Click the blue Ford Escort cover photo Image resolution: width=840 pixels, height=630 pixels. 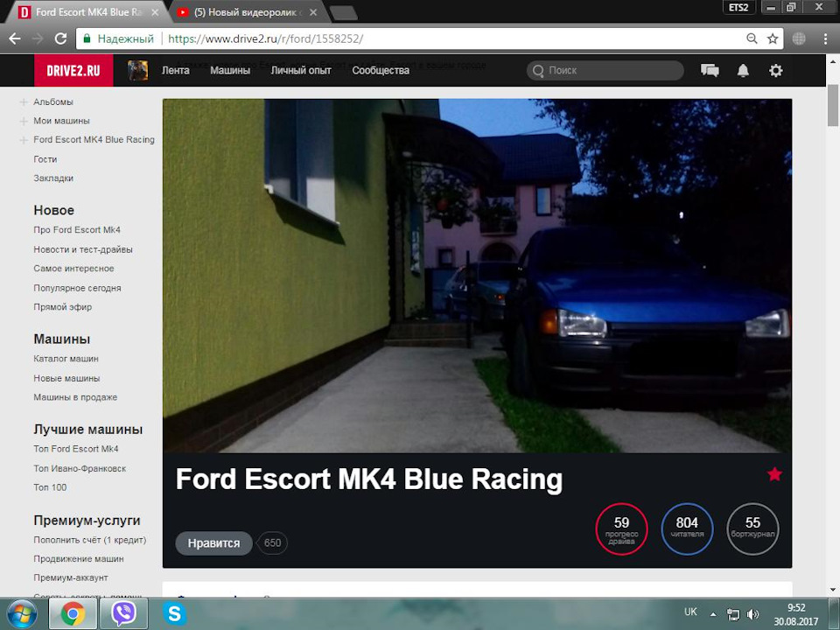478,276
